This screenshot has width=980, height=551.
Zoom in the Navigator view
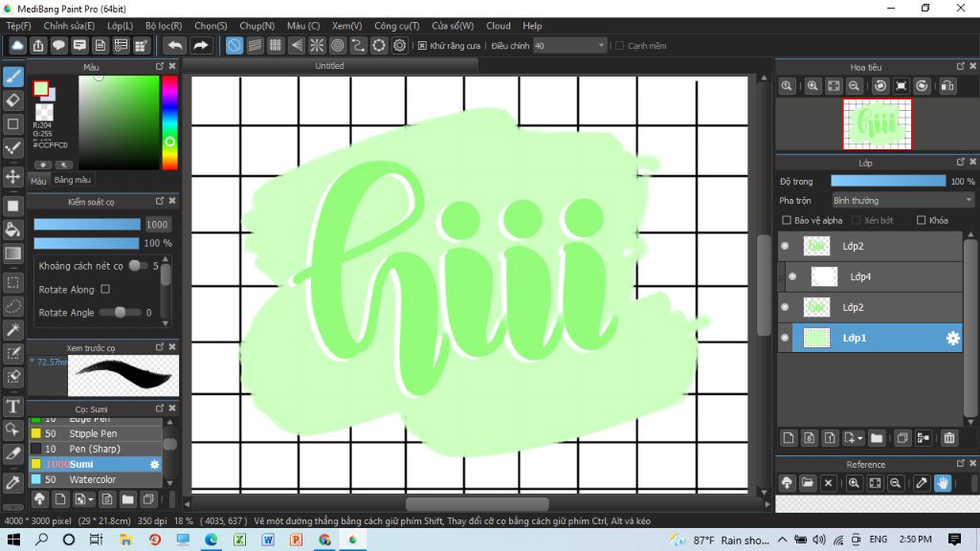click(x=813, y=86)
